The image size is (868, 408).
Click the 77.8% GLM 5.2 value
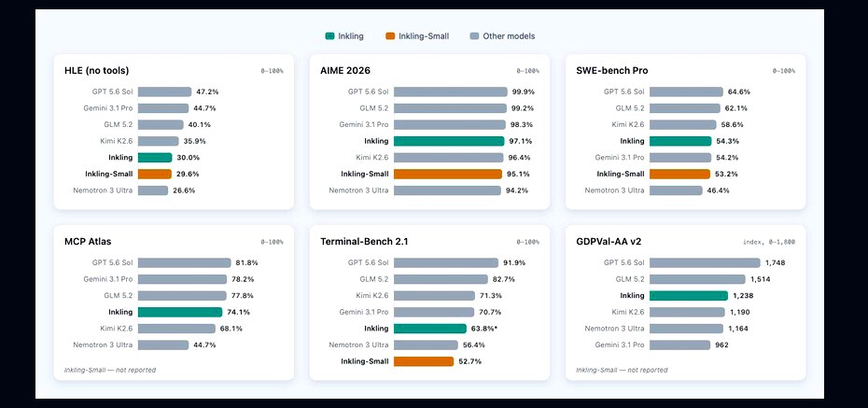pos(243,296)
